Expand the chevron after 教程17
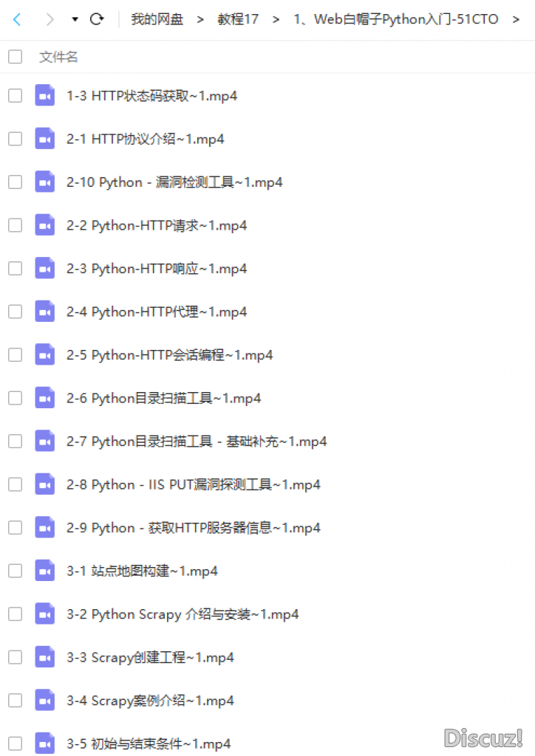 click(276, 19)
